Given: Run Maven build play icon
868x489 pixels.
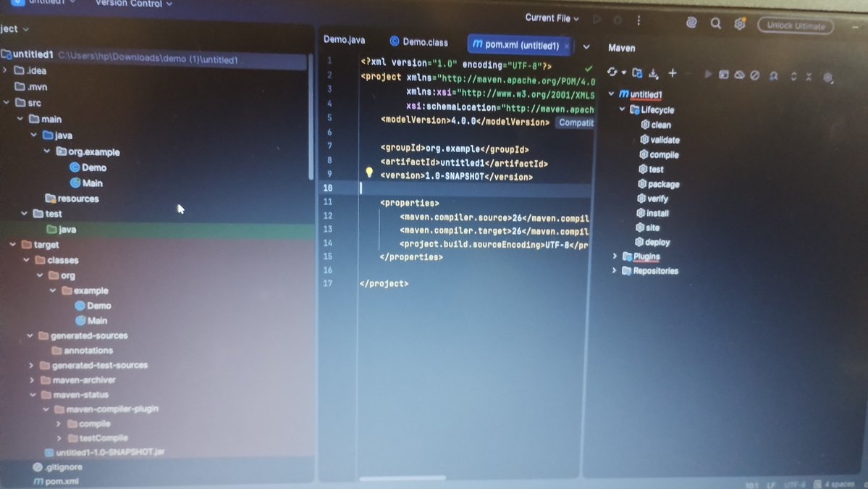Looking at the screenshot, I should coord(707,74).
